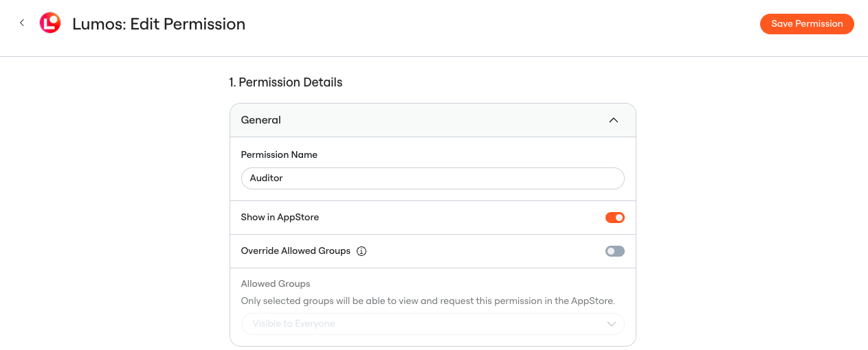
Task: Disable the Show in AppStore toggle
Action: tap(614, 218)
